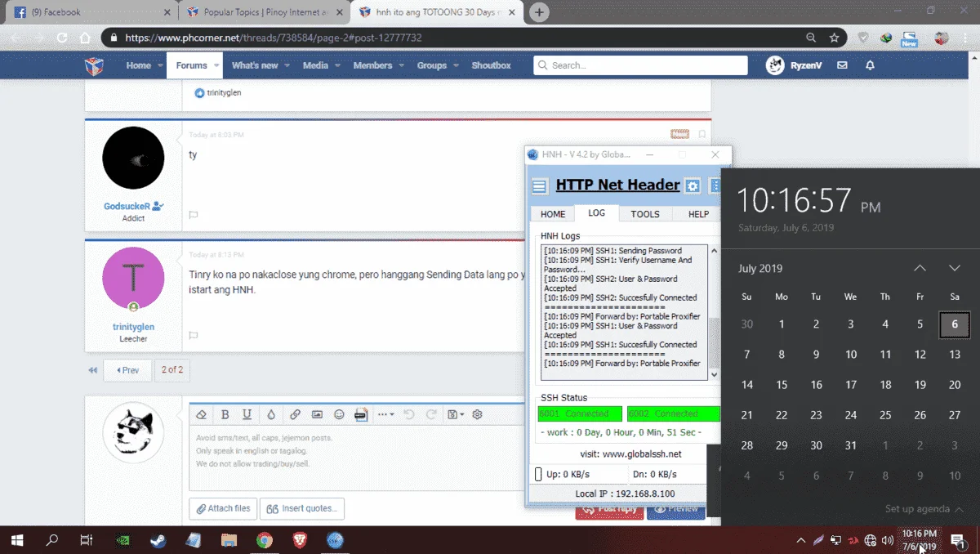
Task: Open GodsuckeR profile link
Action: tap(127, 207)
